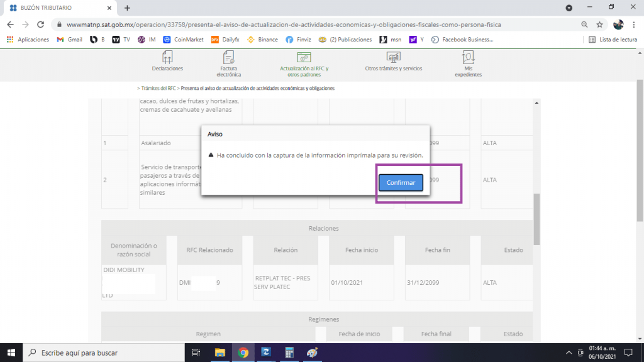Click the Trámites del RFC breadcrumb link
The width and height of the screenshot is (644, 362).
point(158,88)
